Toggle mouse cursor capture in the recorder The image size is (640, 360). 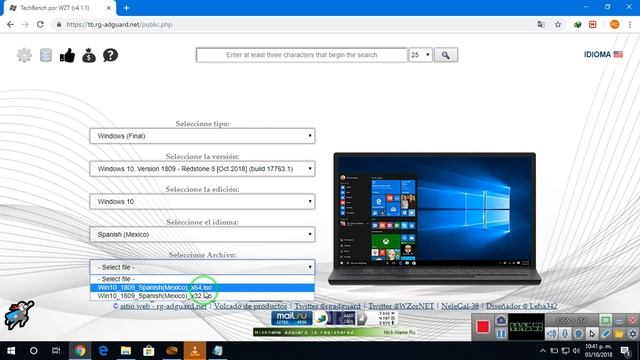[592, 334]
